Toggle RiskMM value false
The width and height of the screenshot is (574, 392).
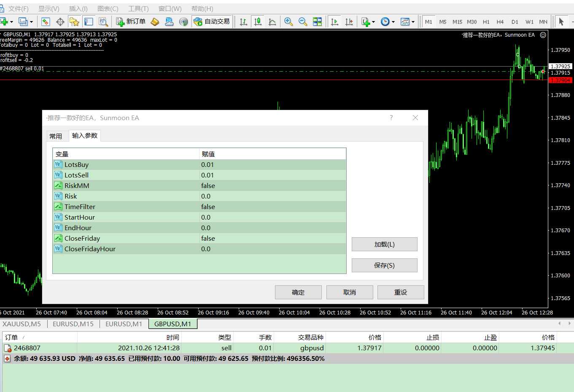coord(272,185)
